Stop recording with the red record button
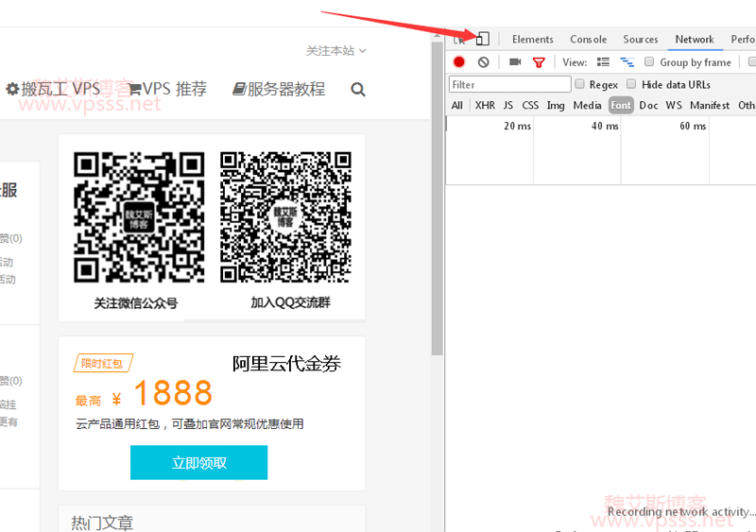 tap(459, 62)
